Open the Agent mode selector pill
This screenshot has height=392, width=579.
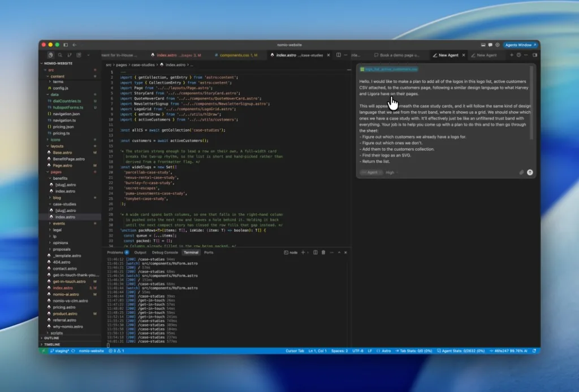(x=371, y=172)
